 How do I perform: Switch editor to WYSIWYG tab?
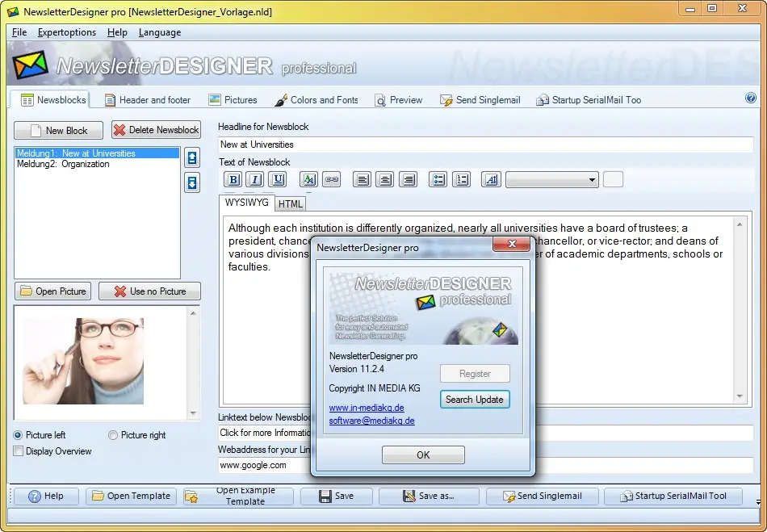point(246,203)
